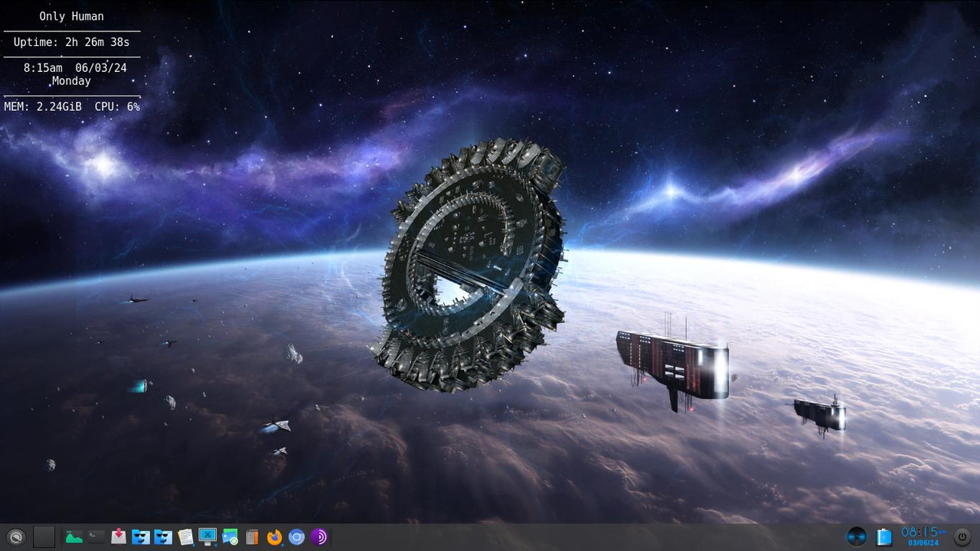980x551 pixels.
Task: Click the "Monday" day label
Action: point(71,81)
